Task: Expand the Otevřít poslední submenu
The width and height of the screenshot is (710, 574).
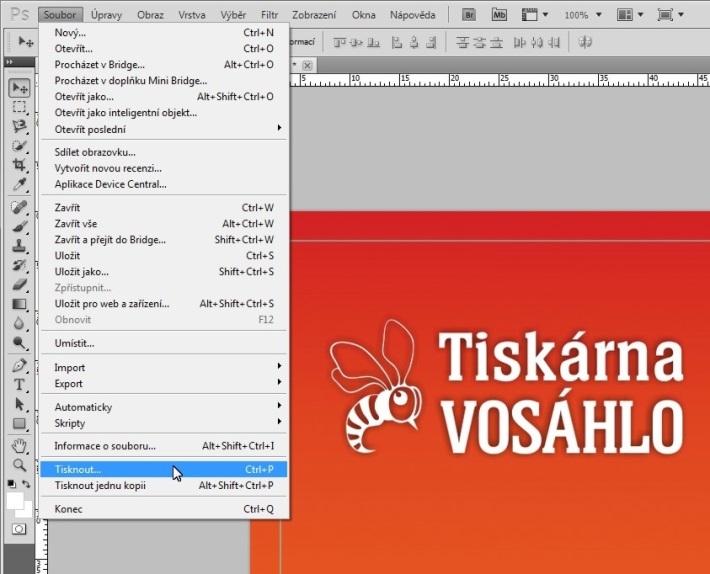Action: click(x=164, y=129)
